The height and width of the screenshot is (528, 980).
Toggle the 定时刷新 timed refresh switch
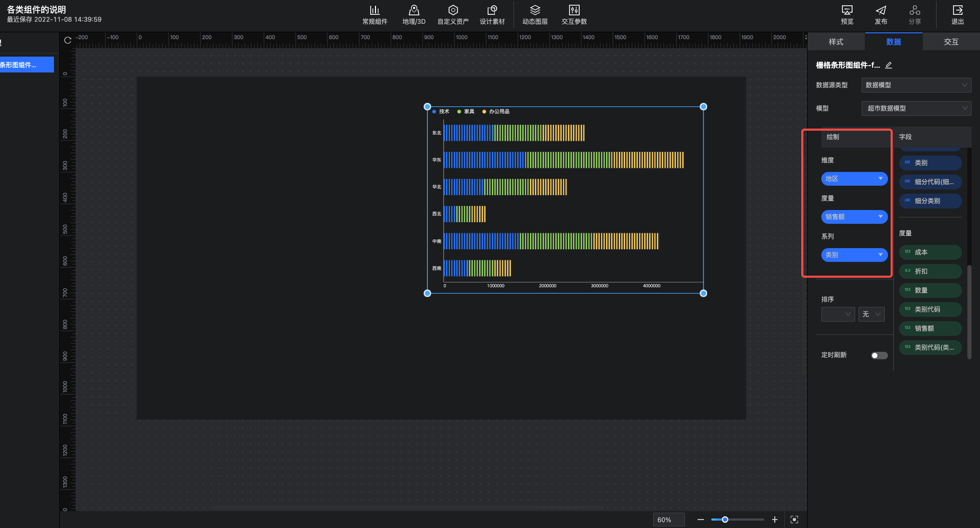point(879,356)
